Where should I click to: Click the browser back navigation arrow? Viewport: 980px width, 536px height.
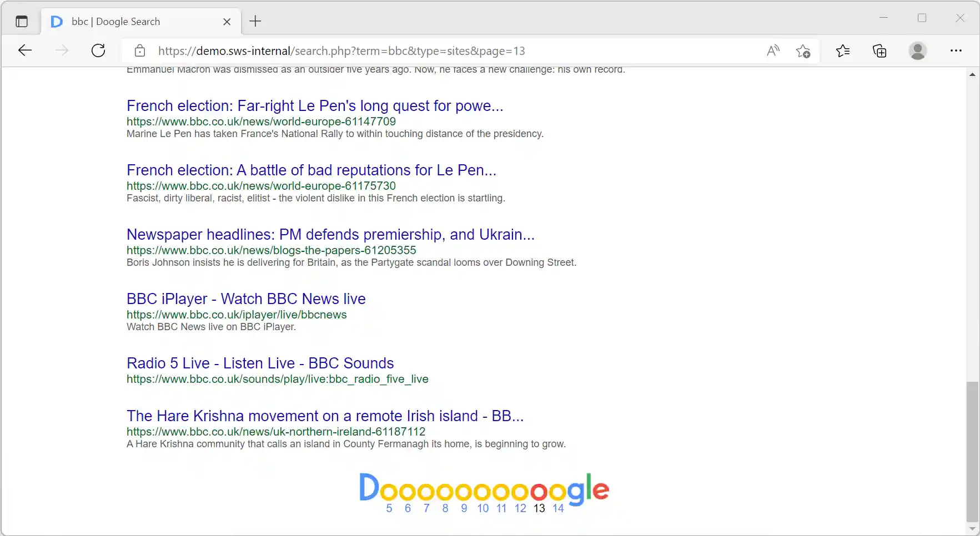point(25,50)
